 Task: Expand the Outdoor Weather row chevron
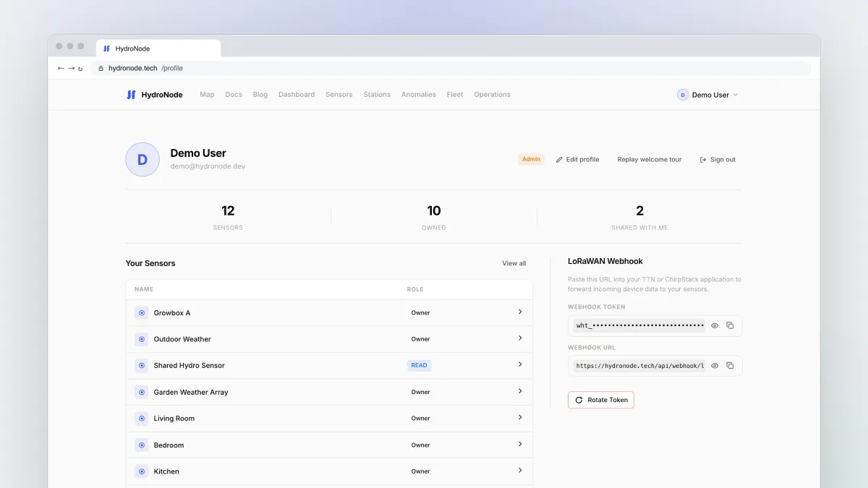pyautogui.click(x=520, y=338)
